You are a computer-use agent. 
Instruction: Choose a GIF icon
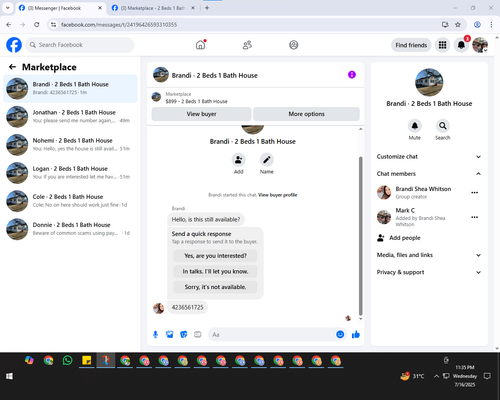pos(198,334)
